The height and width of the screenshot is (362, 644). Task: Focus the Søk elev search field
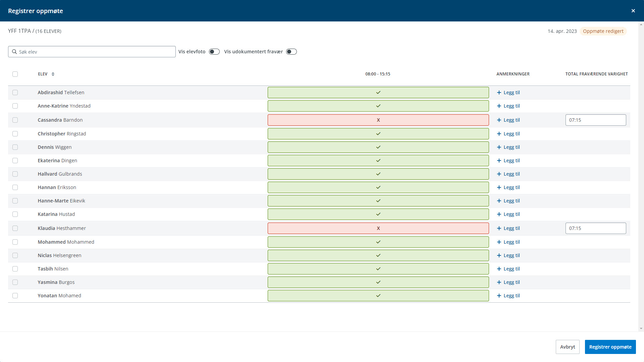[x=96, y=52]
